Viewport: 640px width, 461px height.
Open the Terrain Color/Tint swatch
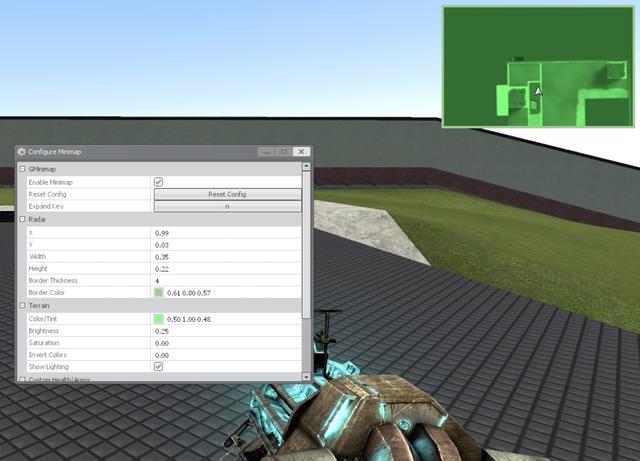pyautogui.click(x=158, y=319)
